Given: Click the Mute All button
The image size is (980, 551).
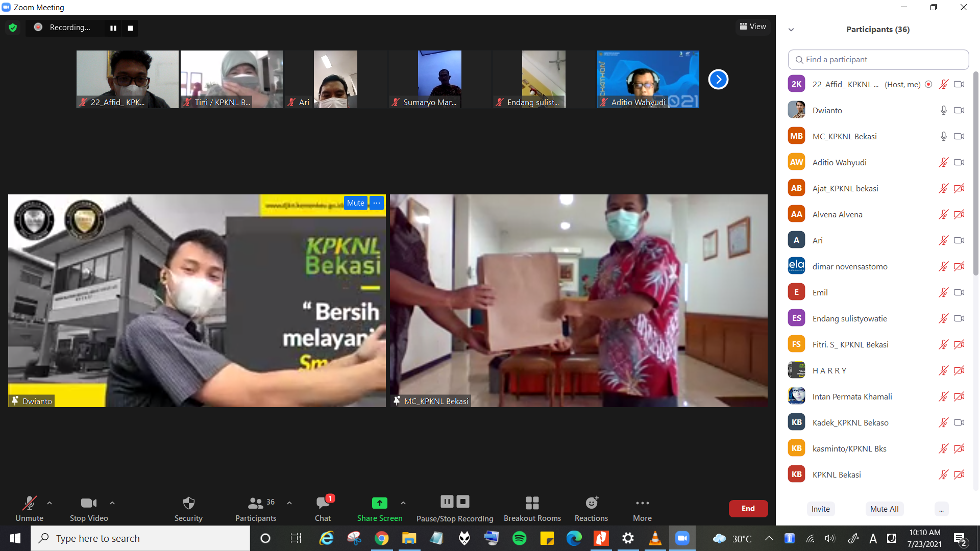Looking at the screenshot, I should tap(884, 509).
